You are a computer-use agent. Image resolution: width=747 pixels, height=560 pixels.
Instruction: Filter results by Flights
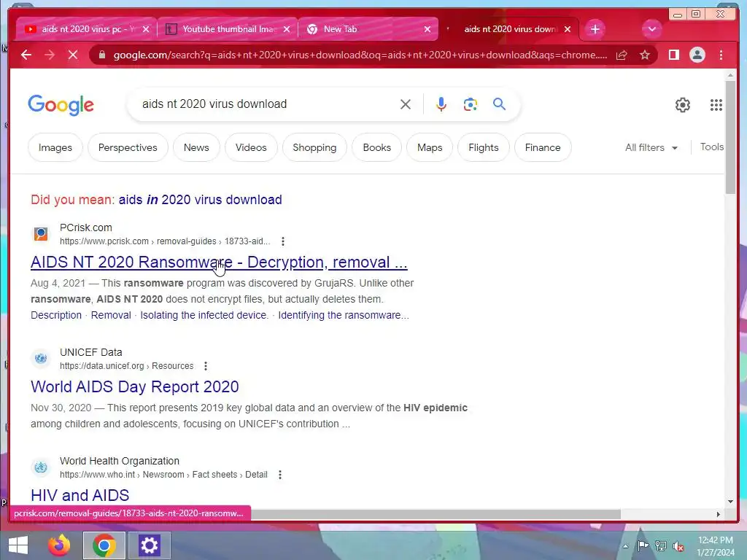484,147
